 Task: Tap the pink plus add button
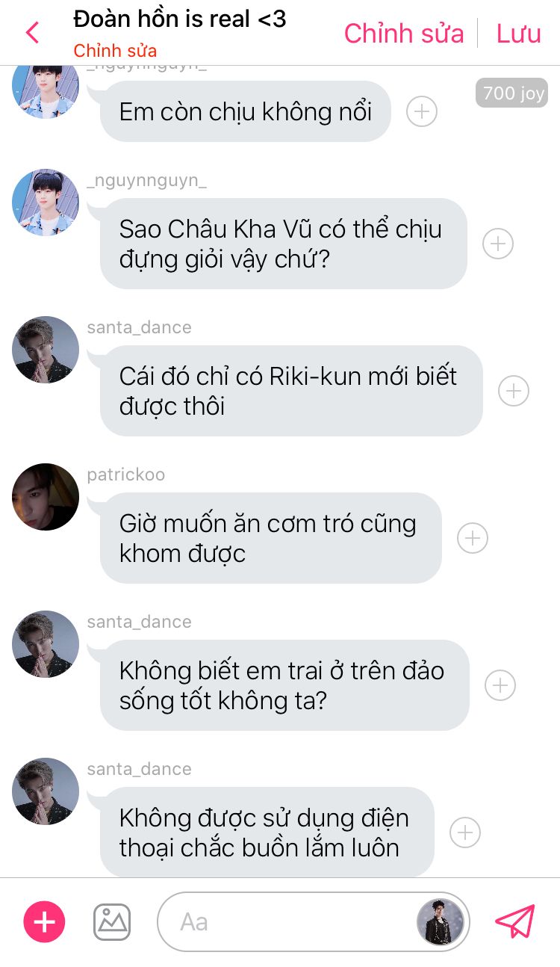click(x=45, y=921)
